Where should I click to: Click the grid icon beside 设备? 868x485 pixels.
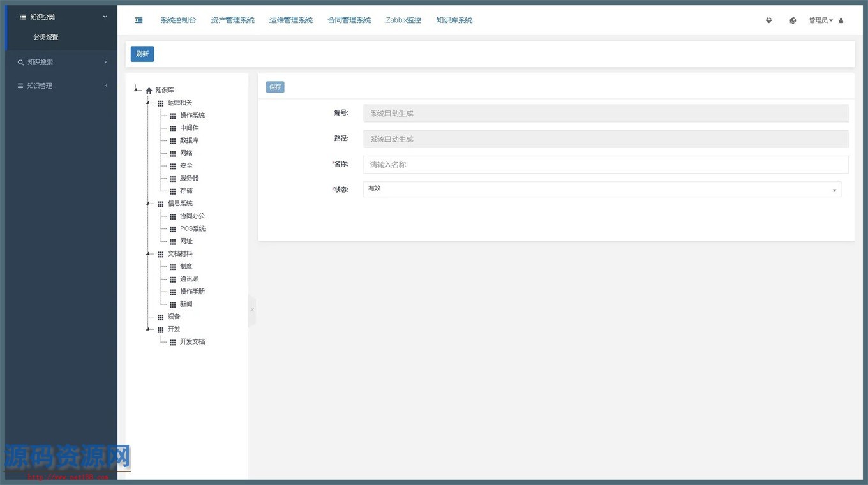[x=161, y=317]
